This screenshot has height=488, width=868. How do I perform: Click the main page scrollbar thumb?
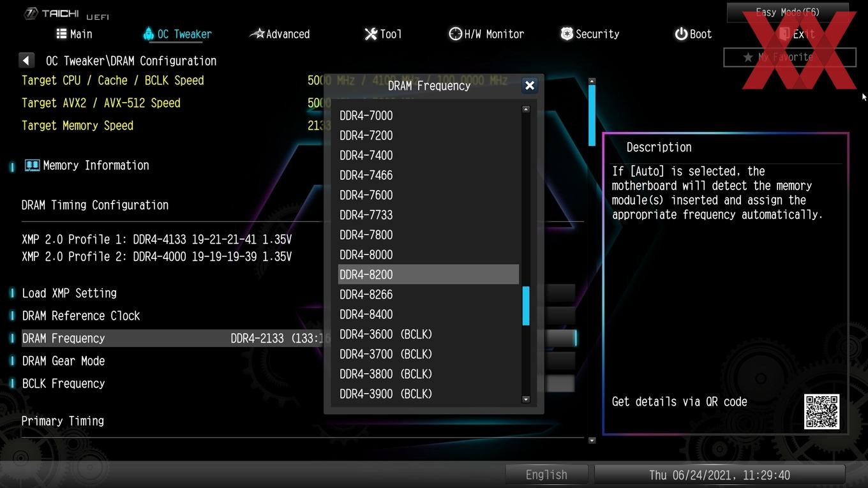592,115
